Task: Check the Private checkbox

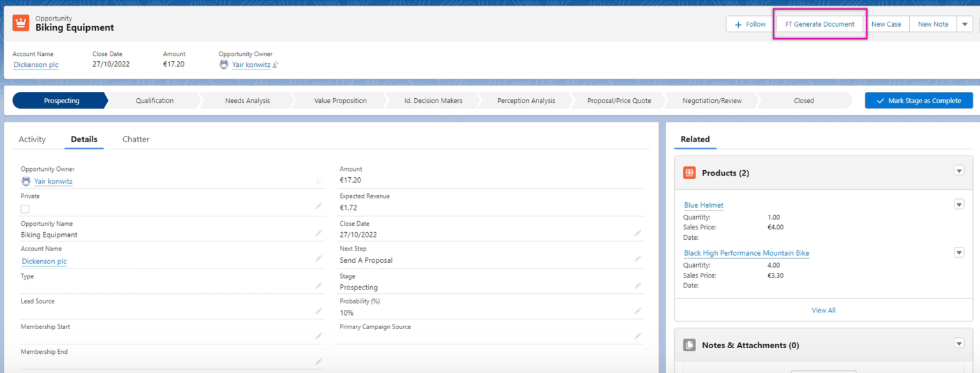Action: tap(24, 208)
